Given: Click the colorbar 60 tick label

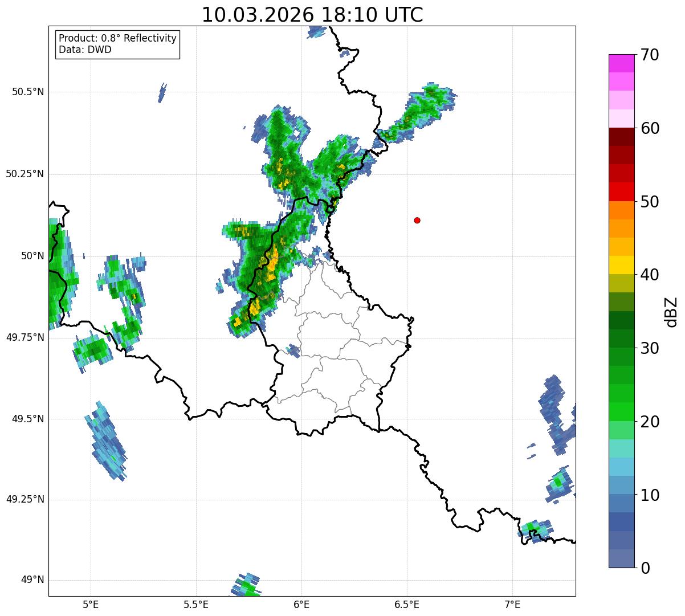Looking at the screenshot, I should pos(650,128).
